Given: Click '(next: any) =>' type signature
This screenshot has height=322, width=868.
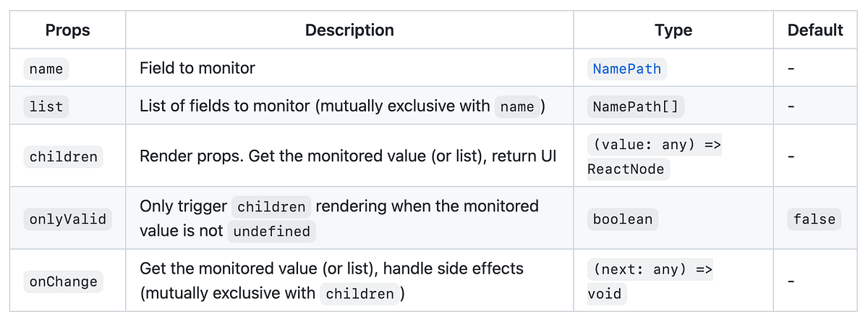Looking at the screenshot, I should pos(652,269).
